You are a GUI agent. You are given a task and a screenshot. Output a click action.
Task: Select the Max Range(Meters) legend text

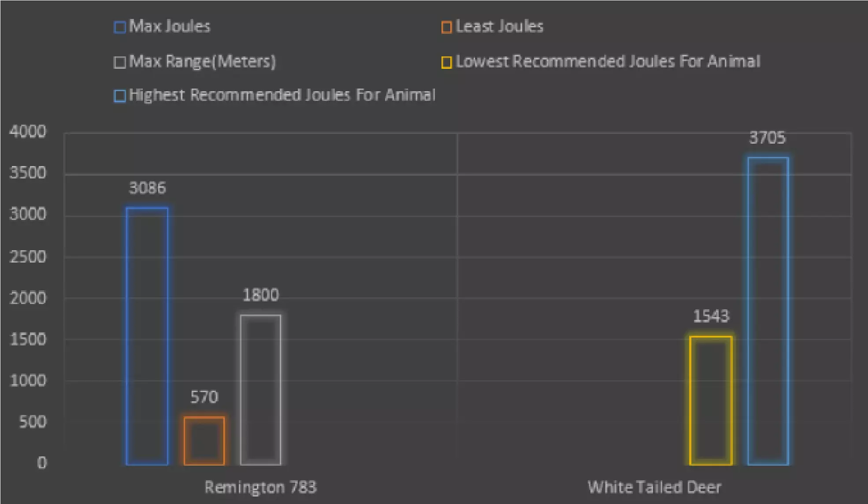202,61
